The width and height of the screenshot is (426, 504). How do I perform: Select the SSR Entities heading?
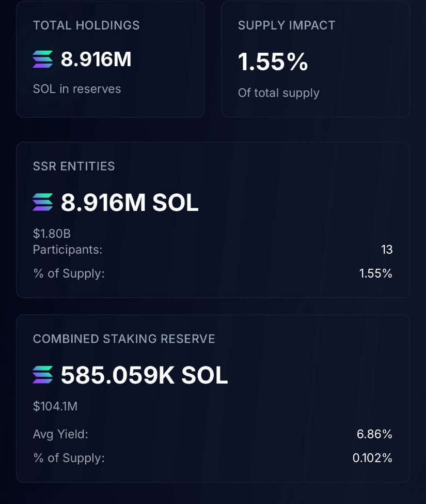pyautogui.click(x=74, y=166)
